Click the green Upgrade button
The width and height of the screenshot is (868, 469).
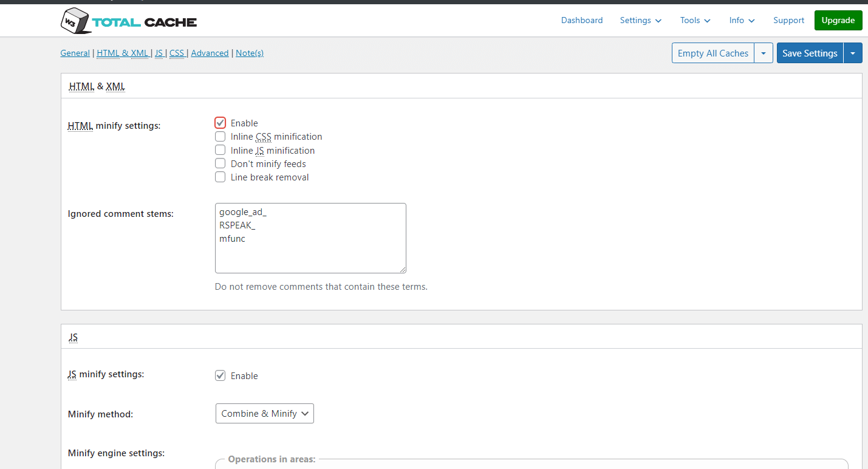point(838,20)
